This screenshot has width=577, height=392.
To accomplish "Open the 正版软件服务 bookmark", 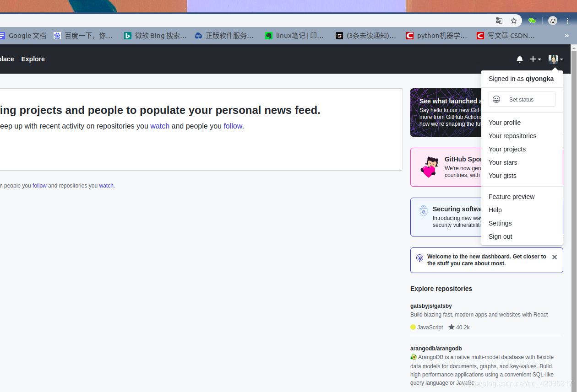I will coord(224,35).
